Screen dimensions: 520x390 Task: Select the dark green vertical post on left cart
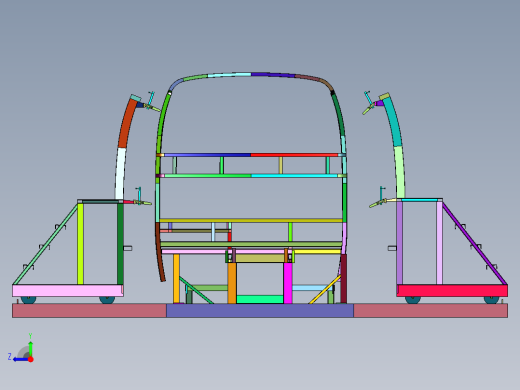120,243
